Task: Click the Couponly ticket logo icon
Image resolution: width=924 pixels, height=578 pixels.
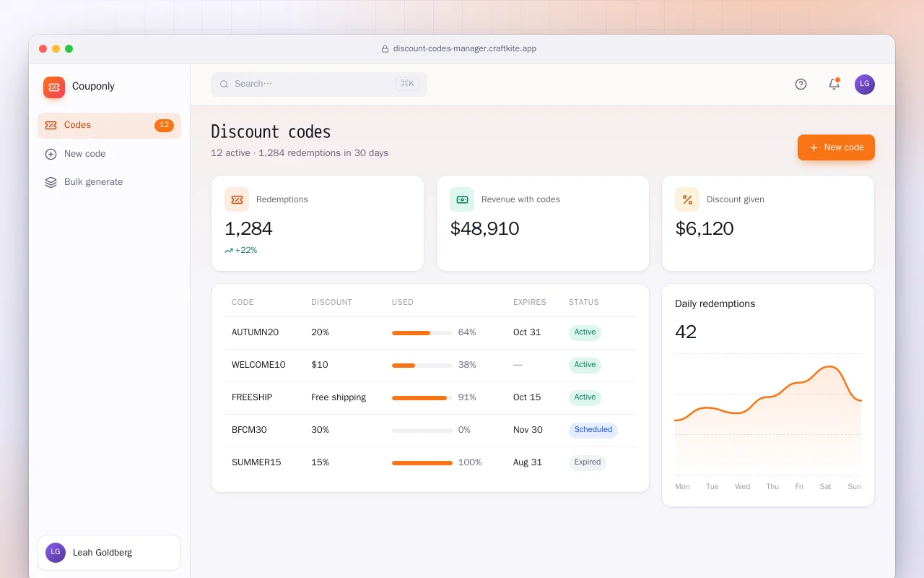Action: coord(54,87)
